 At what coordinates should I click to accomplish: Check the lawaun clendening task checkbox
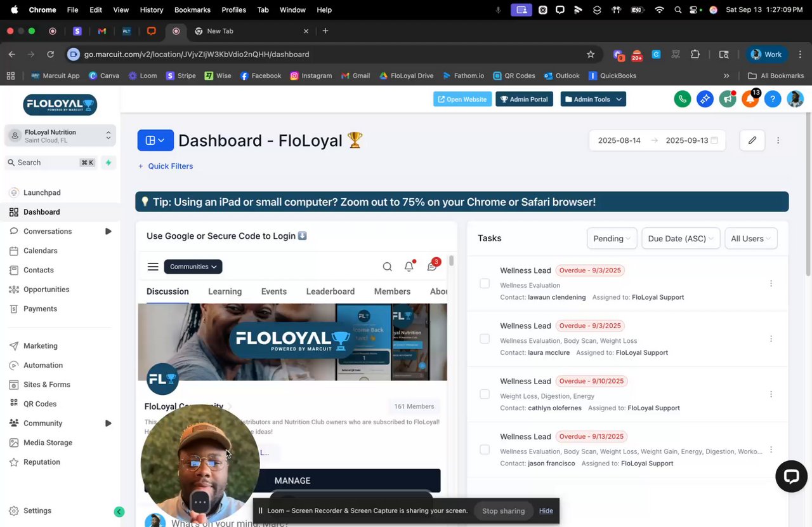click(x=485, y=284)
